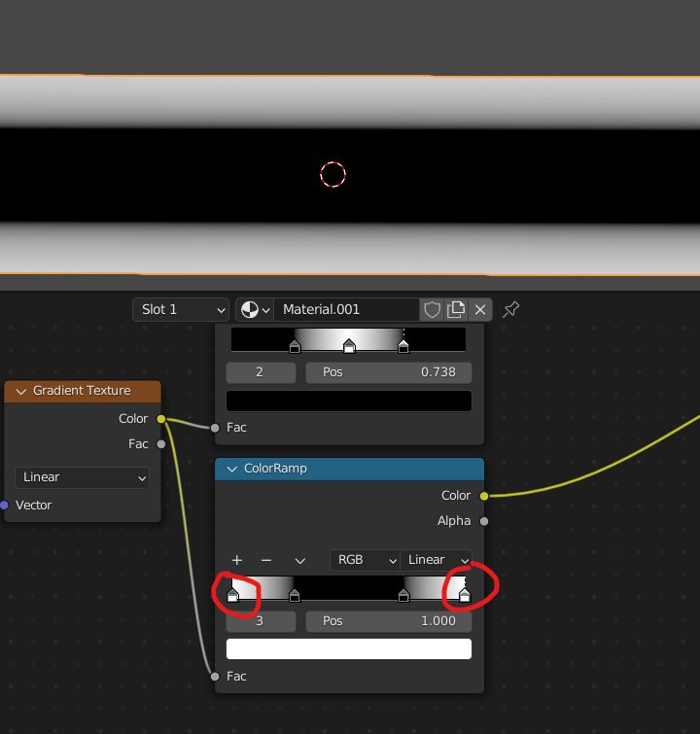Image resolution: width=700 pixels, height=734 pixels.
Task: Unlink material with X icon
Action: [480, 309]
